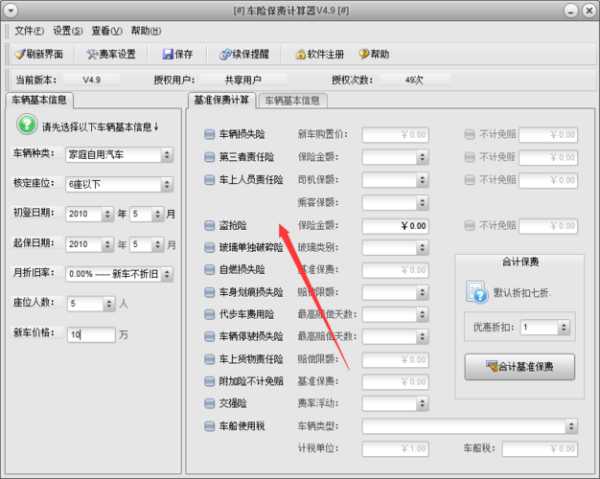Image resolution: width=600 pixels, height=479 pixels.
Task: Open the 设置 menu
Action: 68,31
